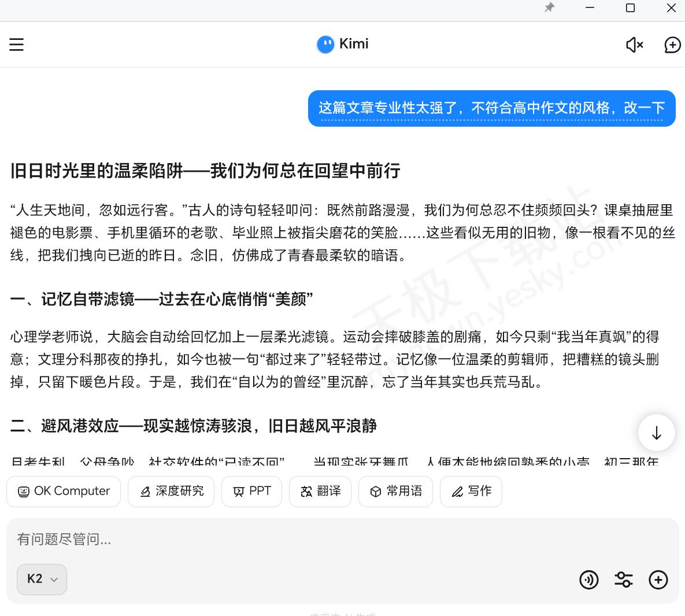Select the OK Computer mode

coord(64,491)
